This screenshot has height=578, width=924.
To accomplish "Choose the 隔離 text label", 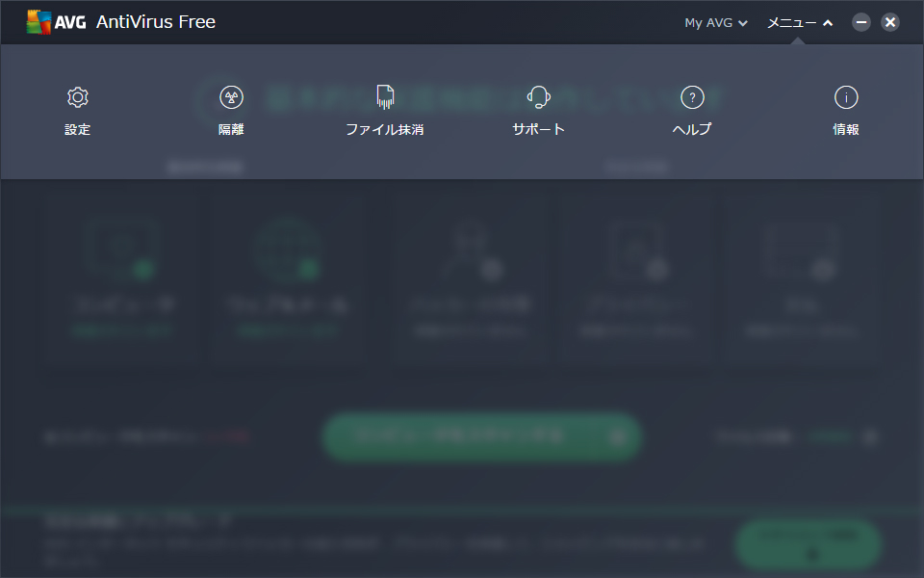I will (231, 129).
